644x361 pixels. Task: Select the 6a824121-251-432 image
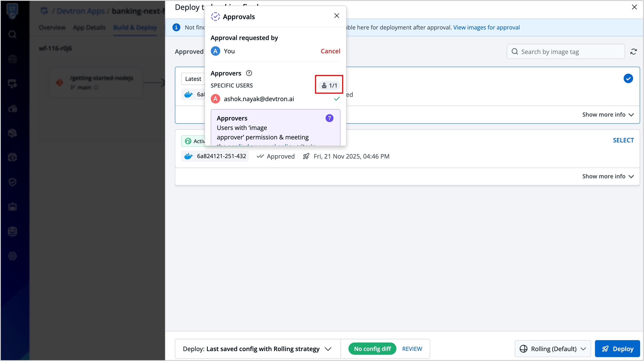tap(623, 140)
